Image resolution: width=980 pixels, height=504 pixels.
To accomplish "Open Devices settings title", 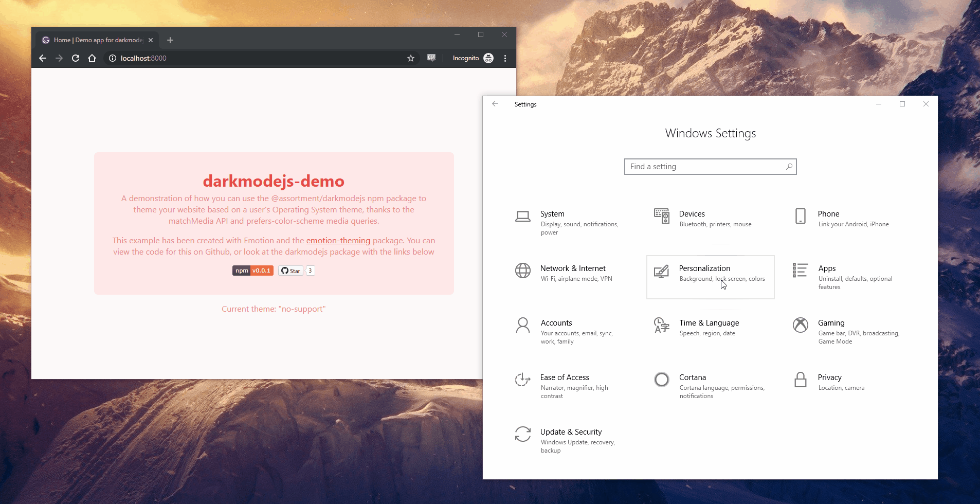I will (692, 214).
